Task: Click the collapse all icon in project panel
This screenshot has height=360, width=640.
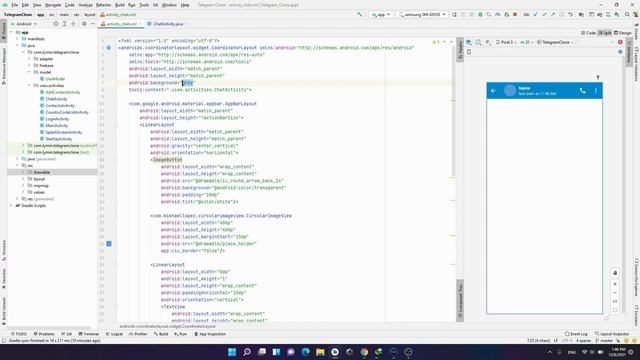Action: [x=73, y=24]
